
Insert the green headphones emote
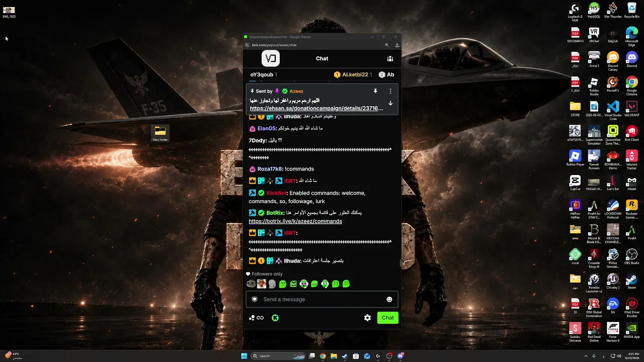click(x=325, y=284)
